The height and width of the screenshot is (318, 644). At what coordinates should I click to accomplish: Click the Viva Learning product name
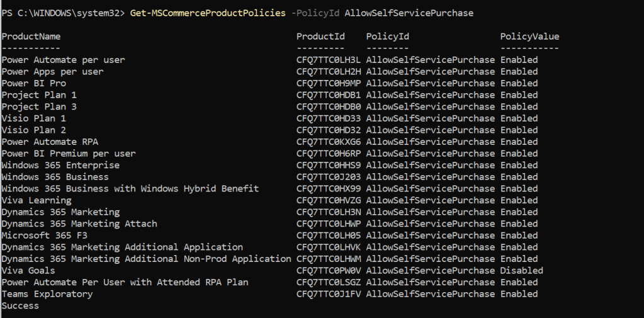[x=37, y=200]
